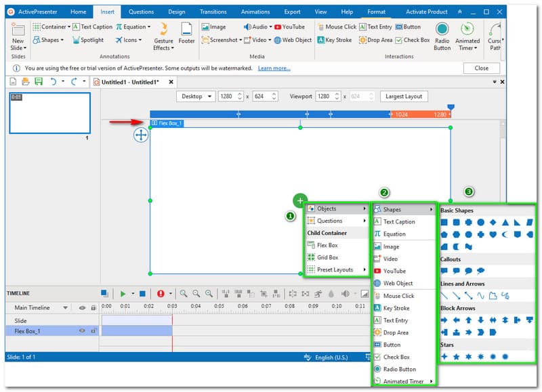This screenshot has width=542, height=392.
Task: Click the five-point star in Stars section
Action: [x=456, y=356]
